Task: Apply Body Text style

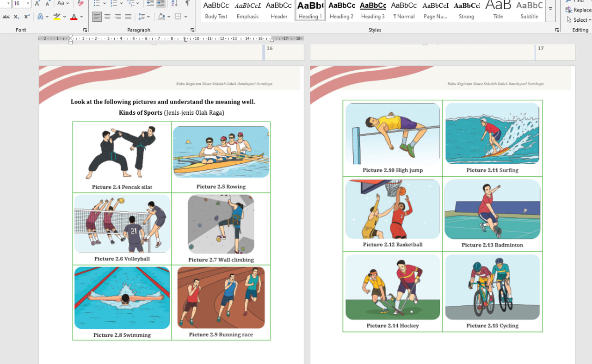Action: point(216,10)
